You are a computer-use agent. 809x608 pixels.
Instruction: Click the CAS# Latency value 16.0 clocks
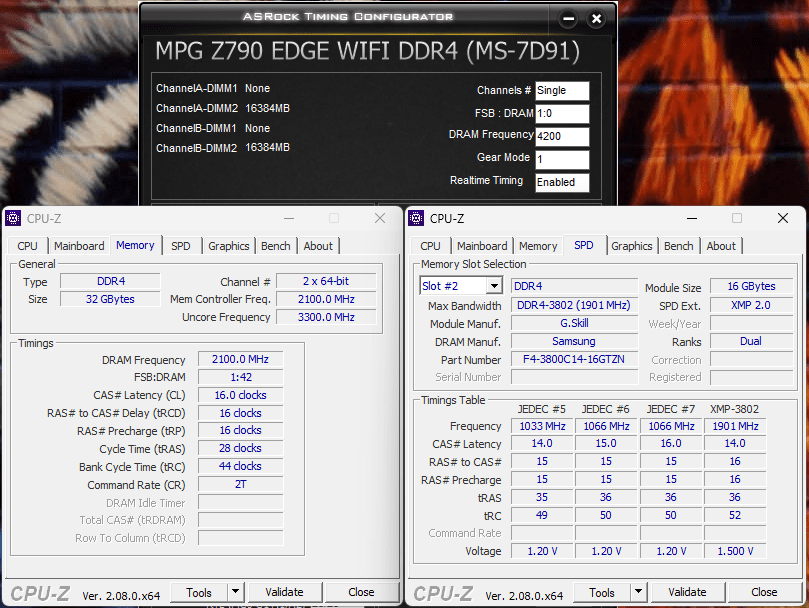pyautogui.click(x=240, y=395)
